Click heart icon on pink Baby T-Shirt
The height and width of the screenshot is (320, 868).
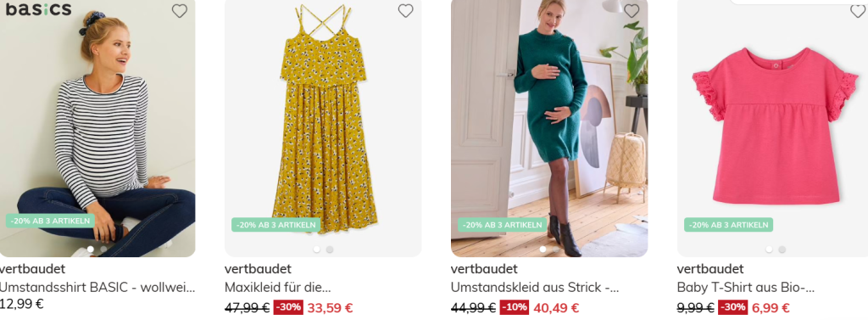point(858,10)
